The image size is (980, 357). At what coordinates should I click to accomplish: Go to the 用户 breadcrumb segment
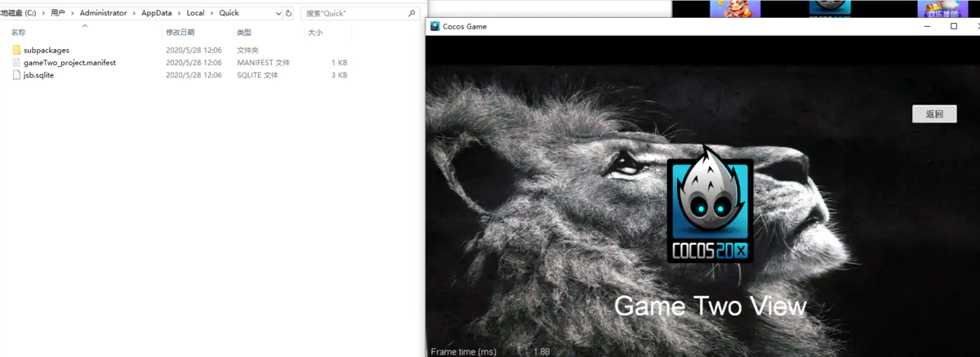tap(58, 13)
